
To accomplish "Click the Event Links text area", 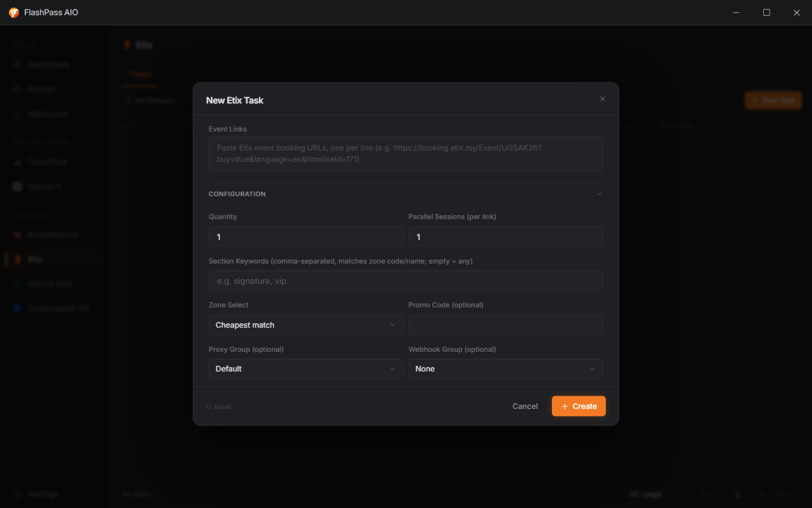I will click(x=406, y=154).
